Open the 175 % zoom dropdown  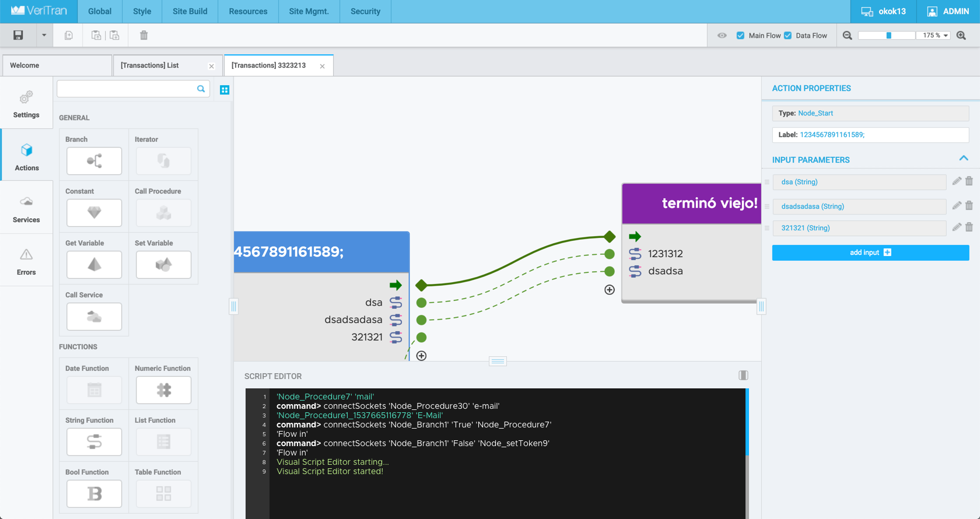935,36
